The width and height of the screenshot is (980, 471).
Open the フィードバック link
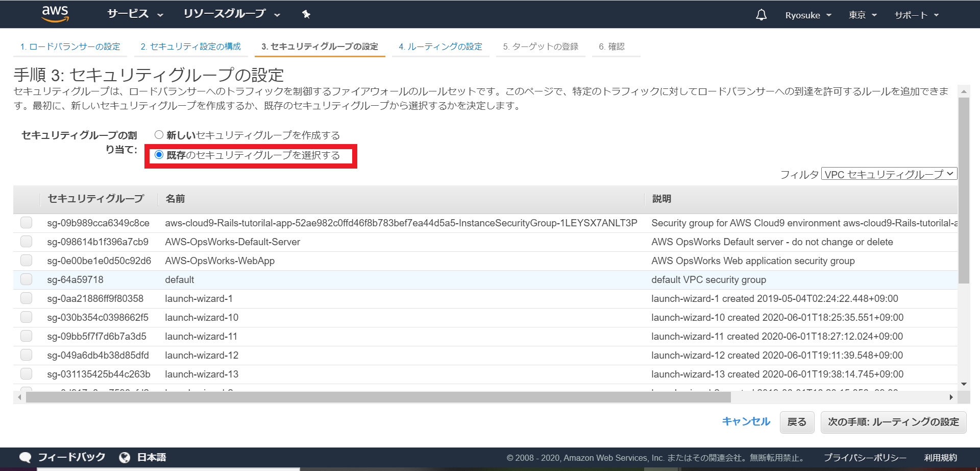[x=71, y=457]
